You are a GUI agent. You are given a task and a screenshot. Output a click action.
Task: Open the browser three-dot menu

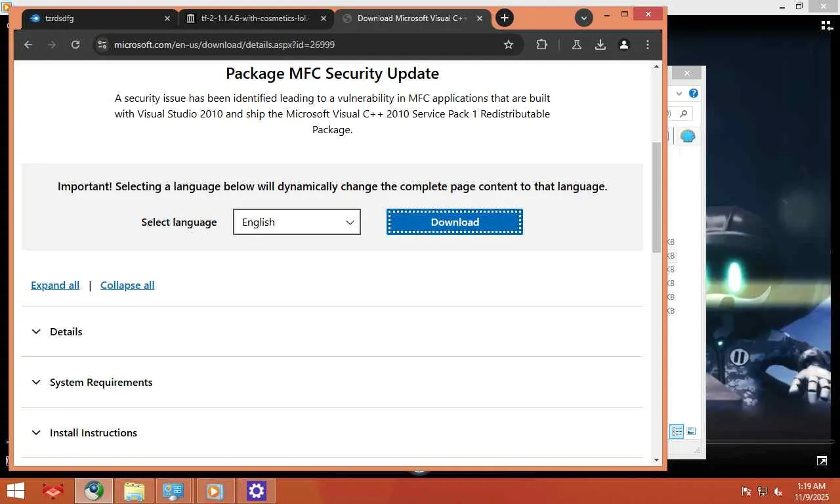[648, 45]
